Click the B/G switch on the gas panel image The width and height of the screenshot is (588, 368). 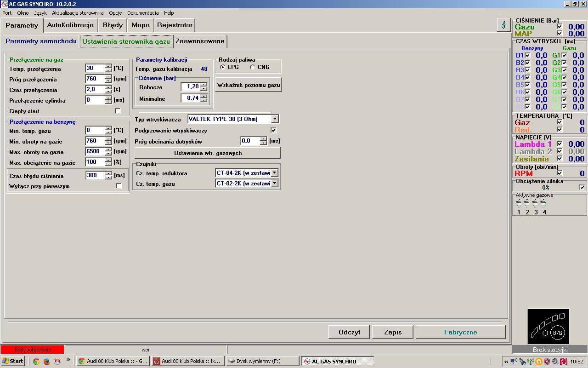click(557, 333)
